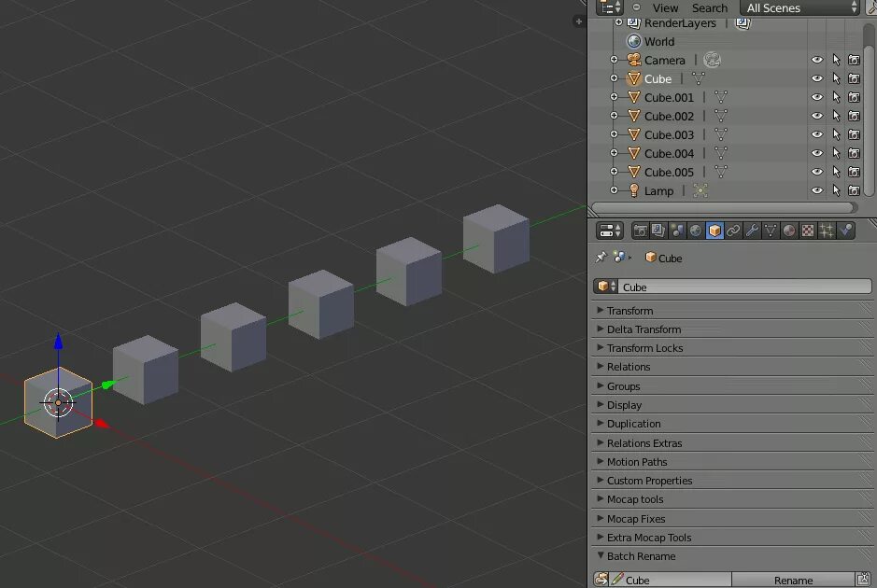Click the icon right of the Rename button
877x588 pixels.
864,580
